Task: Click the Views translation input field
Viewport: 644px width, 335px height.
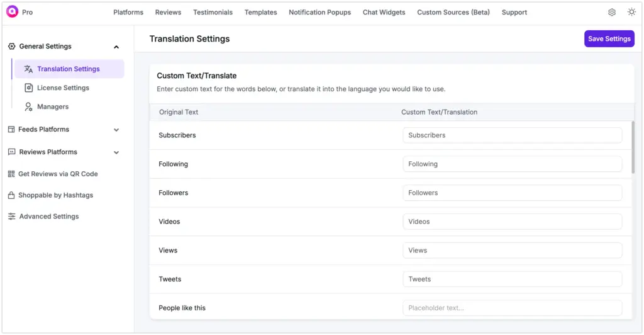Action: [x=512, y=251]
